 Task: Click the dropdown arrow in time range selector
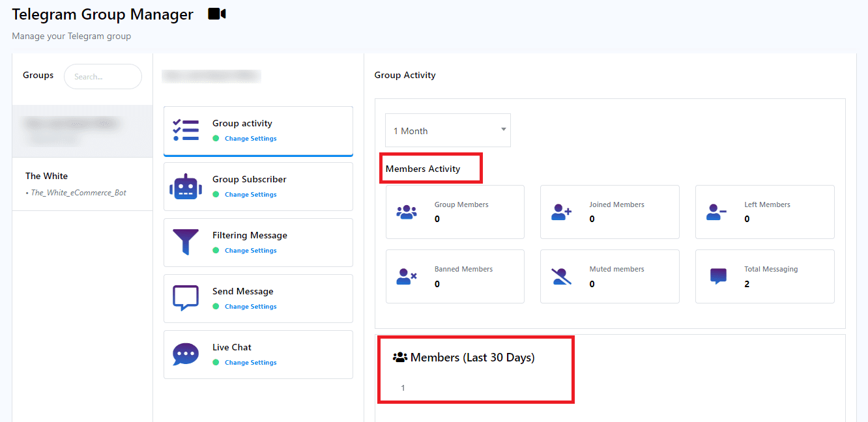[x=503, y=130]
